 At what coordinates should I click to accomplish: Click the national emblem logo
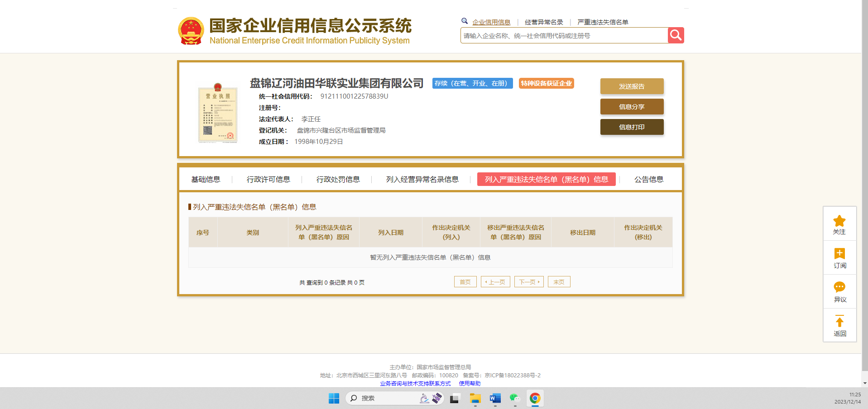click(191, 31)
